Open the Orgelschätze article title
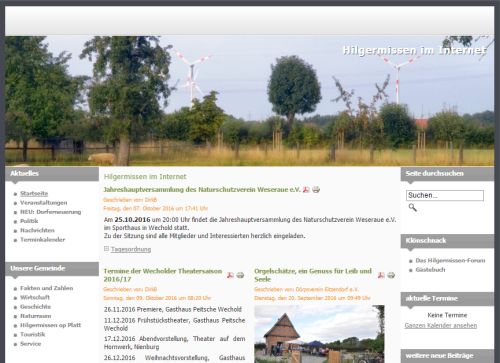 pos(313,275)
